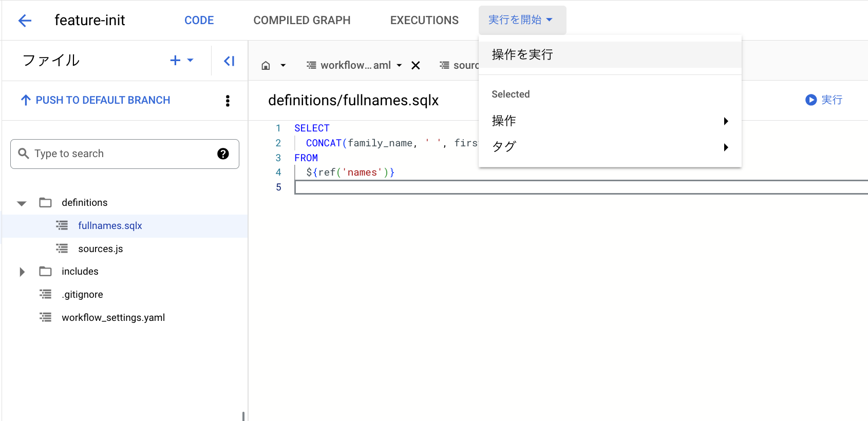This screenshot has height=421, width=868.
Task: Switch to the COMPILED GRAPH tab
Action: (302, 20)
